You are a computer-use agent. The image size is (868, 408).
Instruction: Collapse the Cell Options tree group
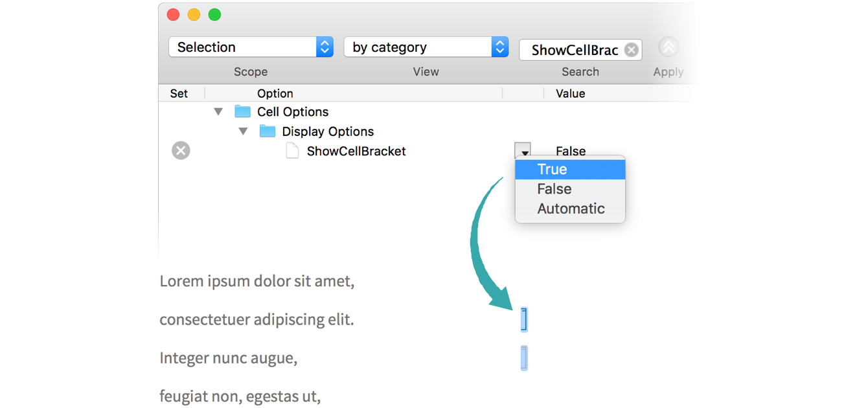(x=218, y=111)
